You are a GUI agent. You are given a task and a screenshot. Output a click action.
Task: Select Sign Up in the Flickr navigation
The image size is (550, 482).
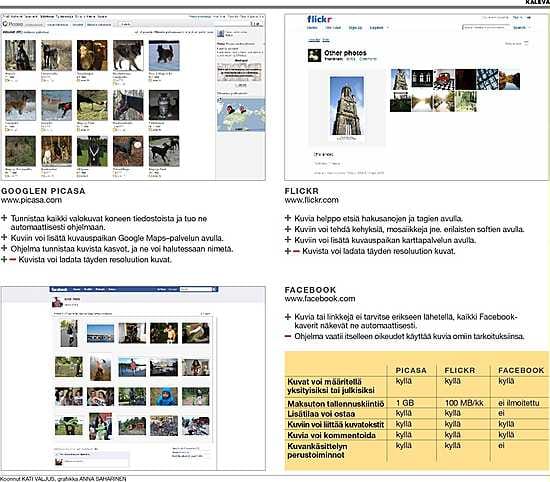[x=355, y=27]
